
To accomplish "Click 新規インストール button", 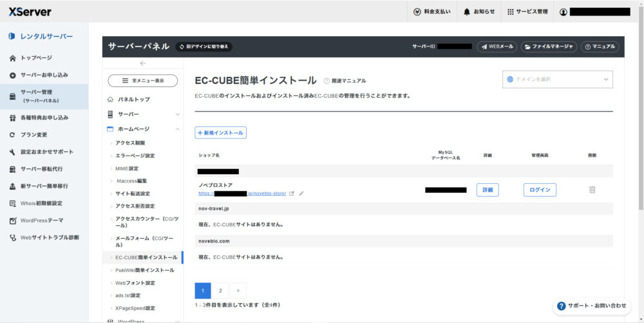I will (x=220, y=133).
